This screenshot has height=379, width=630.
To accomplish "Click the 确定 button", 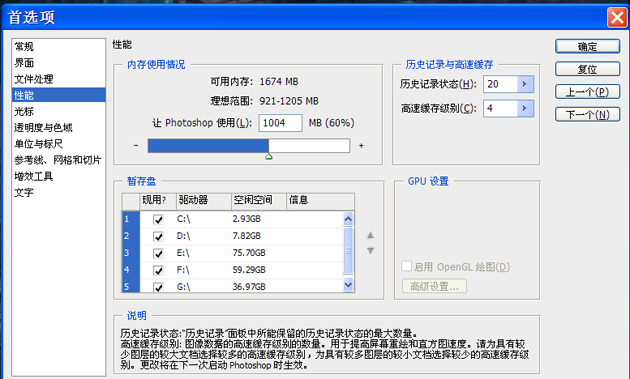I will pos(587,46).
